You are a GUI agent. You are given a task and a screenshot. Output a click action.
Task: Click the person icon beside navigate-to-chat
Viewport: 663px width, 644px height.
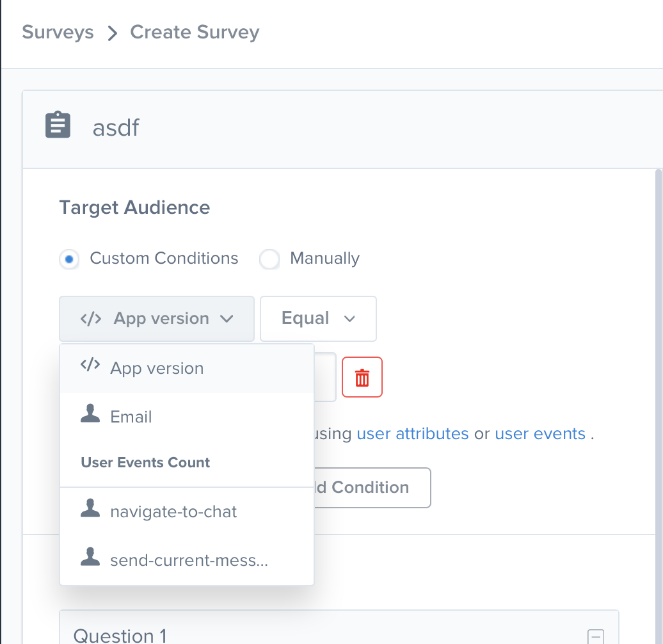click(x=90, y=510)
